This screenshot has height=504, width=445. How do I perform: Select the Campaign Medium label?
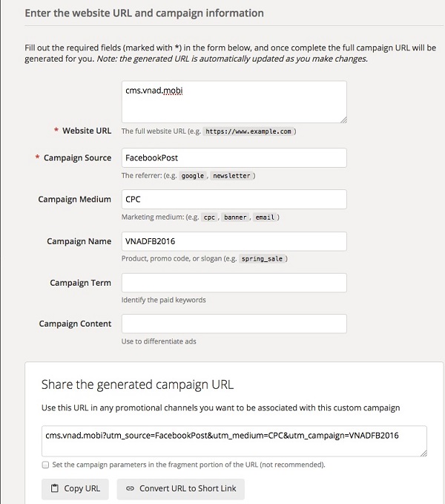coord(74,200)
